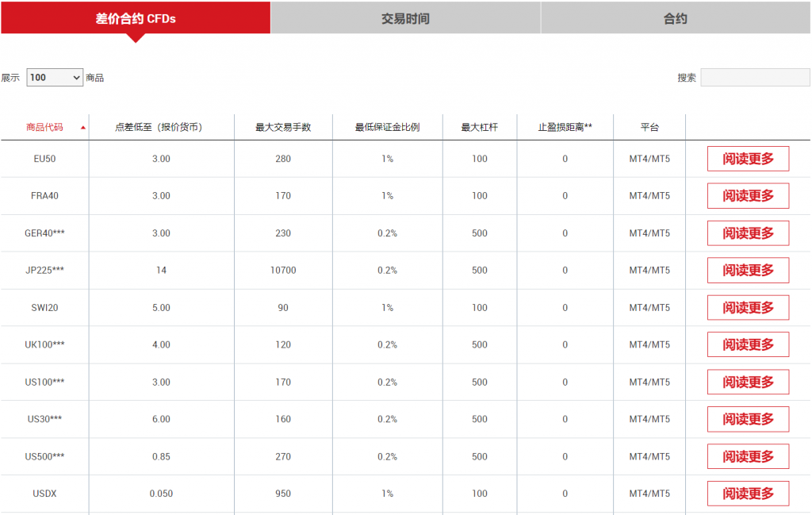812x515 pixels.
Task: Sort table by 点差低至 column
Action: 161,127
